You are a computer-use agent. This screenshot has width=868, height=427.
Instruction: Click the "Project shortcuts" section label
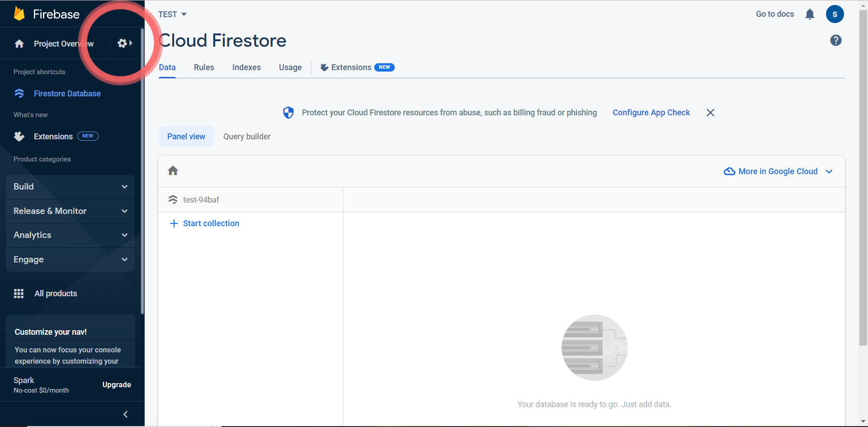(x=39, y=72)
